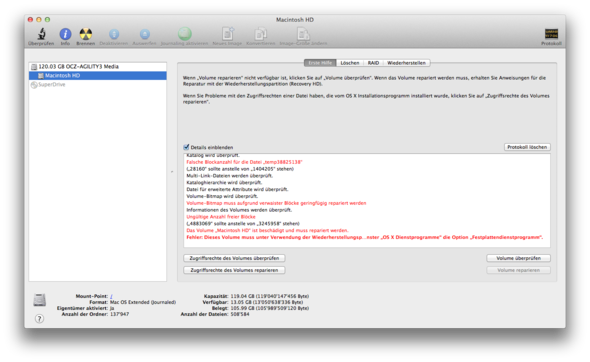Click bold red 'Fehler: Dieses Volume muss' line

(365, 237)
